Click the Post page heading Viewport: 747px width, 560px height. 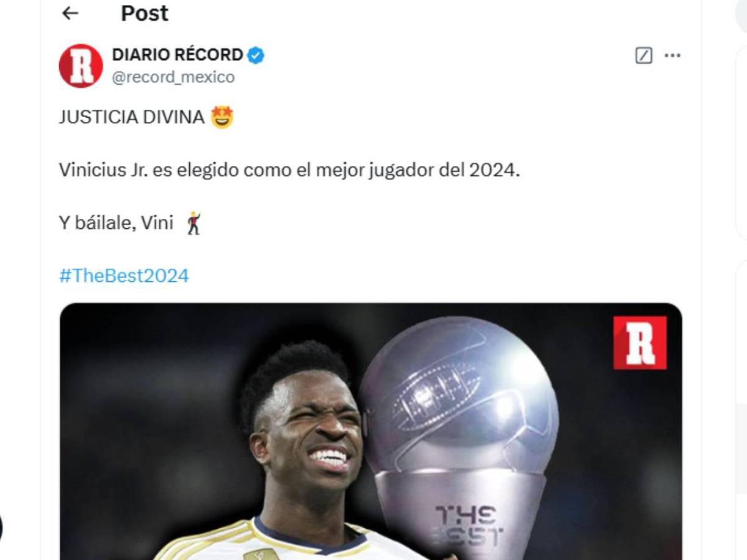tap(145, 13)
